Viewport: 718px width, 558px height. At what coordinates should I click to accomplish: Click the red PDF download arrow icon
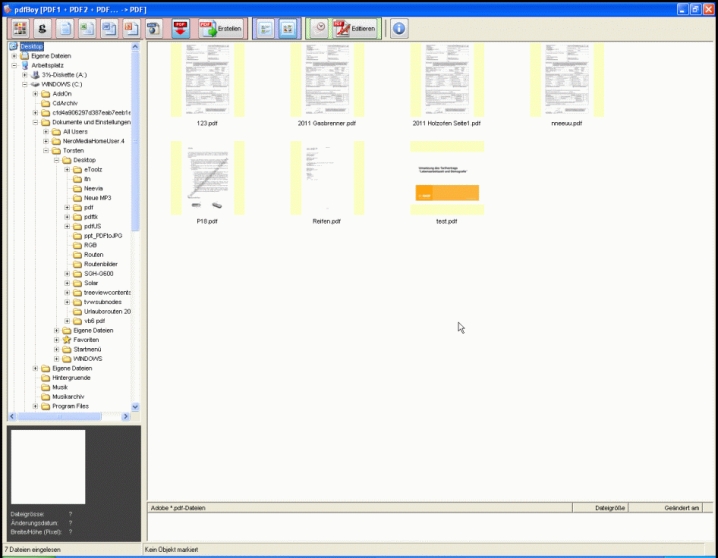[x=181, y=29]
